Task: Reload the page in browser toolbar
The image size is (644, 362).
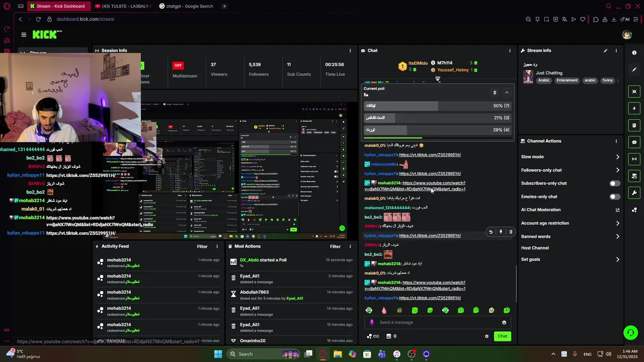Action: (38, 19)
